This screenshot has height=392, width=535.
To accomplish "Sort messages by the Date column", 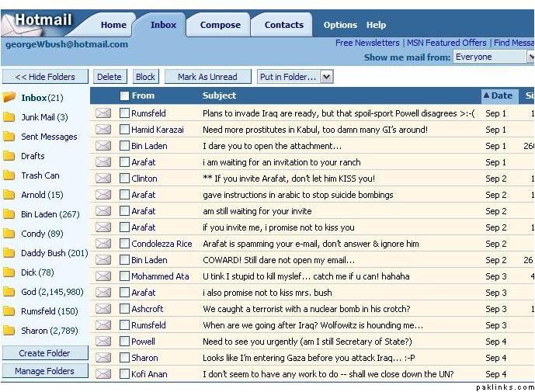I will point(498,96).
